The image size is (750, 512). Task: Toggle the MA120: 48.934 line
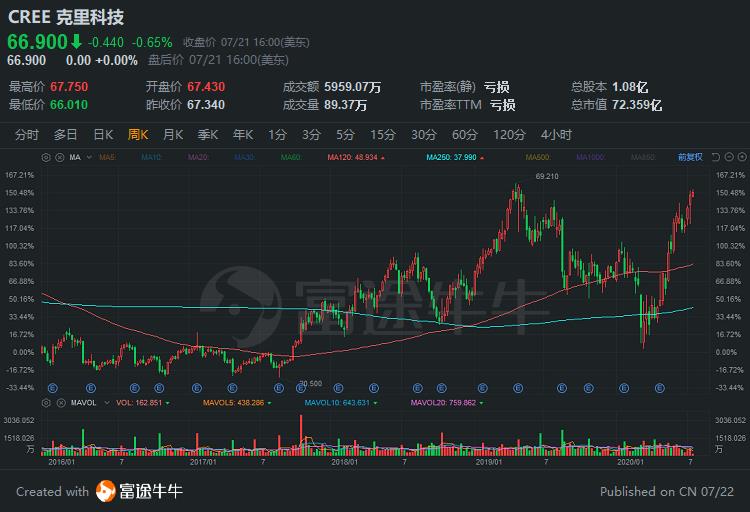353,157
